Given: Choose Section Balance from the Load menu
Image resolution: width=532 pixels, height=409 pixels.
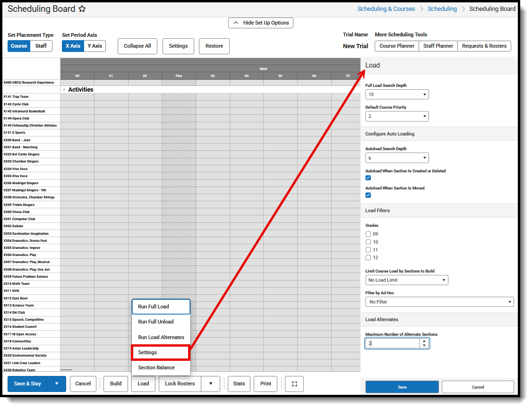Looking at the screenshot, I should (x=161, y=367).
